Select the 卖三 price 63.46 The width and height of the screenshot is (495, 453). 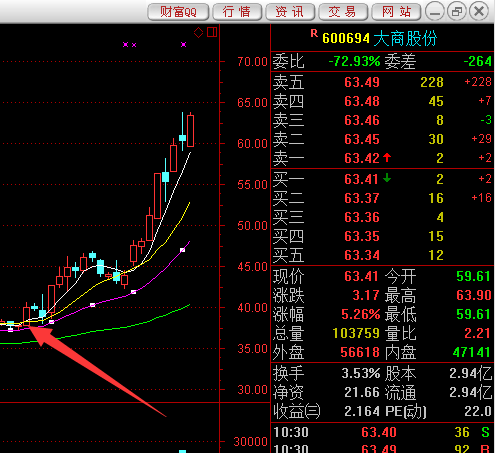362,120
